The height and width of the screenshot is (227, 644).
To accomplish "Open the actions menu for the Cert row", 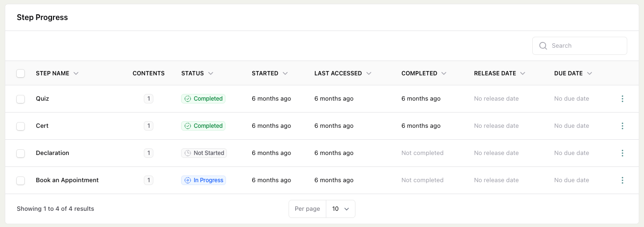I will tap(622, 126).
